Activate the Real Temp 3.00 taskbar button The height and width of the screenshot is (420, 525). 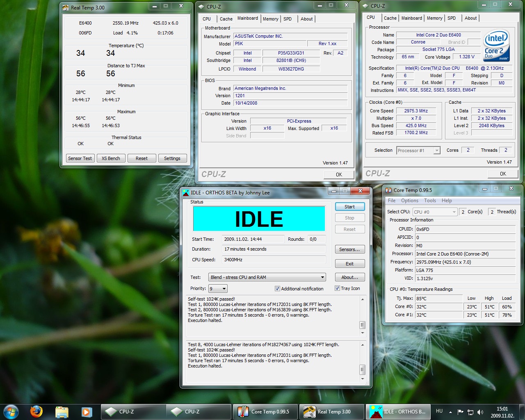(x=332, y=411)
